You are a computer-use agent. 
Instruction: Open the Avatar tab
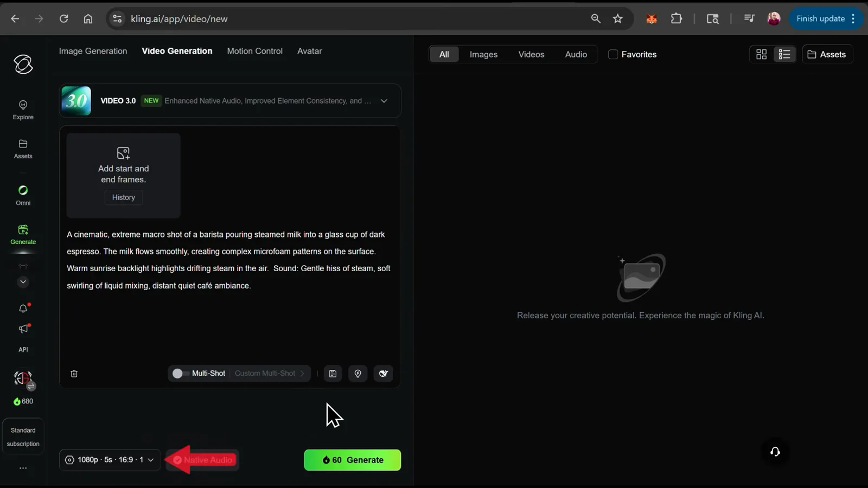(x=309, y=51)
